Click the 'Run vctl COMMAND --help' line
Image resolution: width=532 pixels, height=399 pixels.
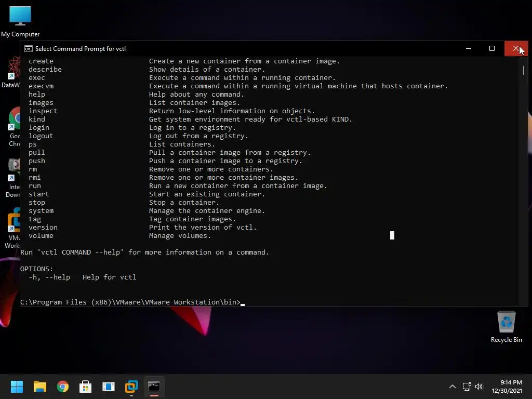(x=144, y=252)
